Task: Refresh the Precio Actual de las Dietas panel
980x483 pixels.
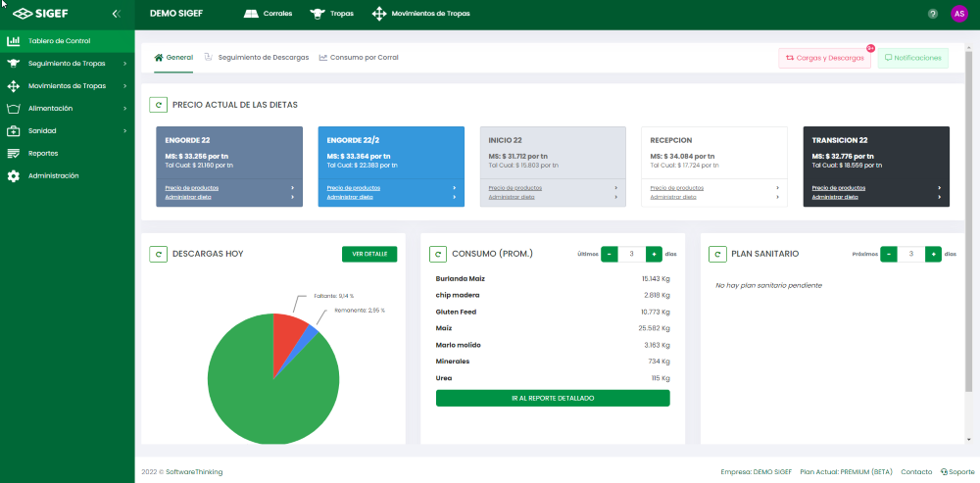Action: 157,104
